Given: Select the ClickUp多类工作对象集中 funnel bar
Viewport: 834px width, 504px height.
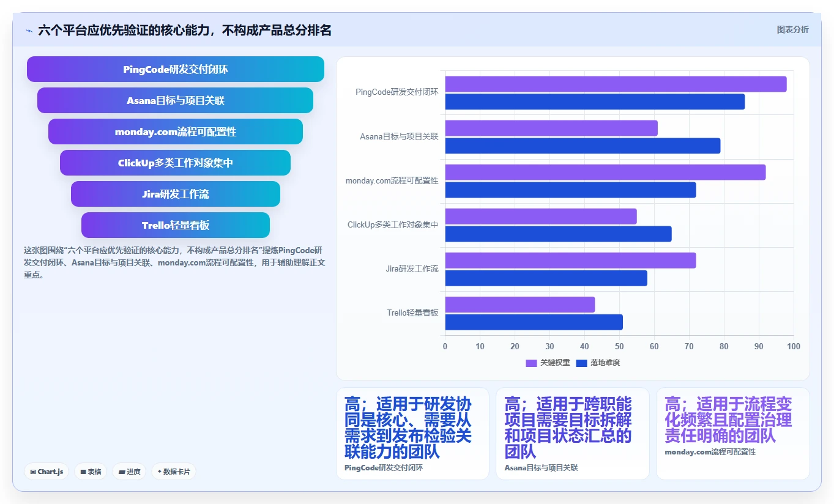Looking at the screenshot, I should coord(175,163).
